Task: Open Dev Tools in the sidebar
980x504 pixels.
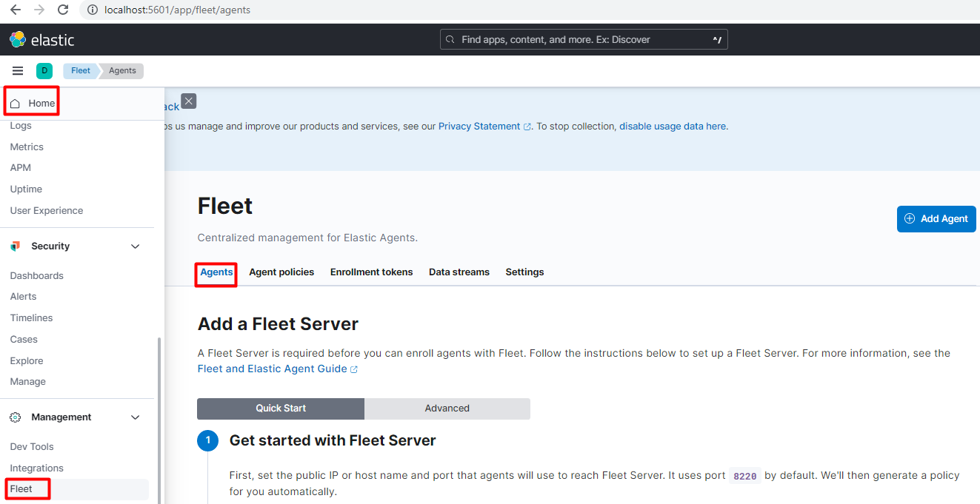Action: pyautogui.click(x=32, y=447)
